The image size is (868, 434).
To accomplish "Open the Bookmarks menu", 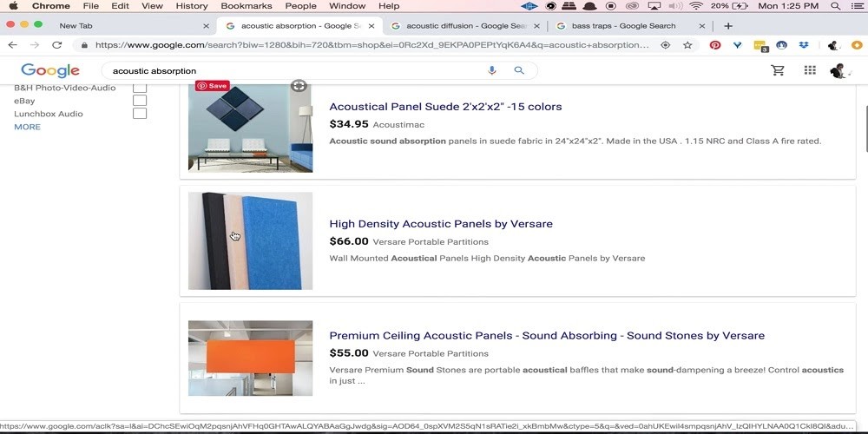I will pyautogui.click(x=247, y=6).
